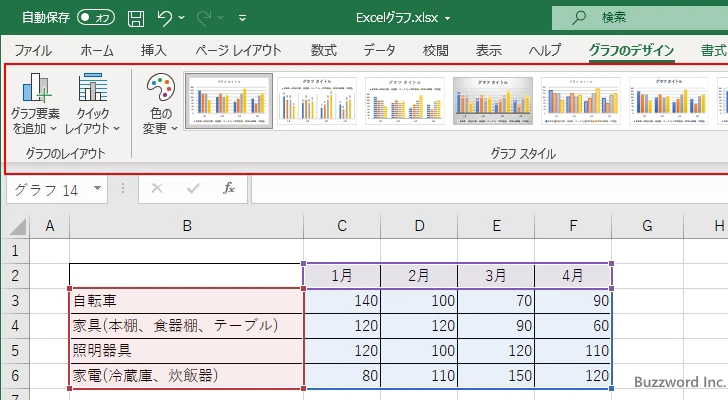Click the formula bar Enter checkmark icon
This screenshot has width=728, height=400.
click(193, 188)
